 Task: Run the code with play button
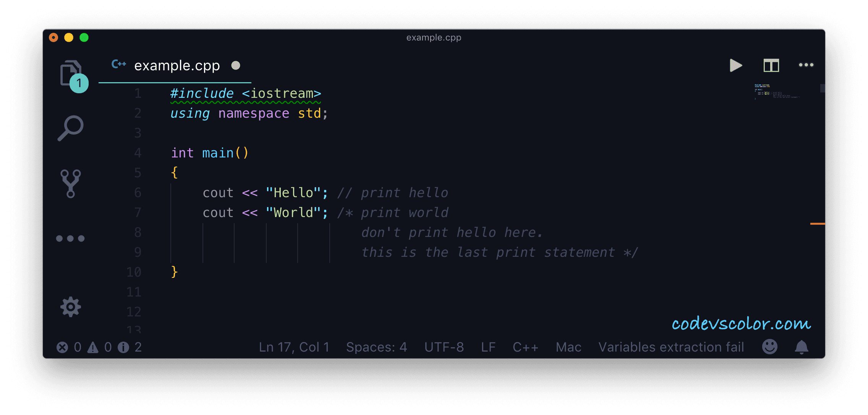click(735, 65)
